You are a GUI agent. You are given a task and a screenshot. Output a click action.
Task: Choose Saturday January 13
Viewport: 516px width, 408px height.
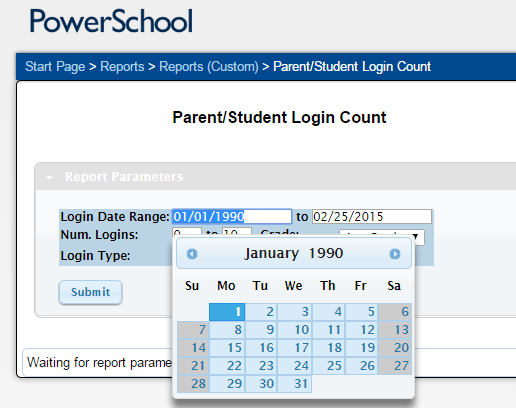[x=395, y=330]
